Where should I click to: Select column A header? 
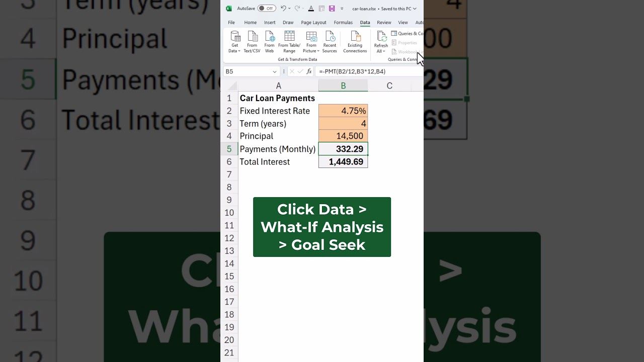click(x=278, y=86)
